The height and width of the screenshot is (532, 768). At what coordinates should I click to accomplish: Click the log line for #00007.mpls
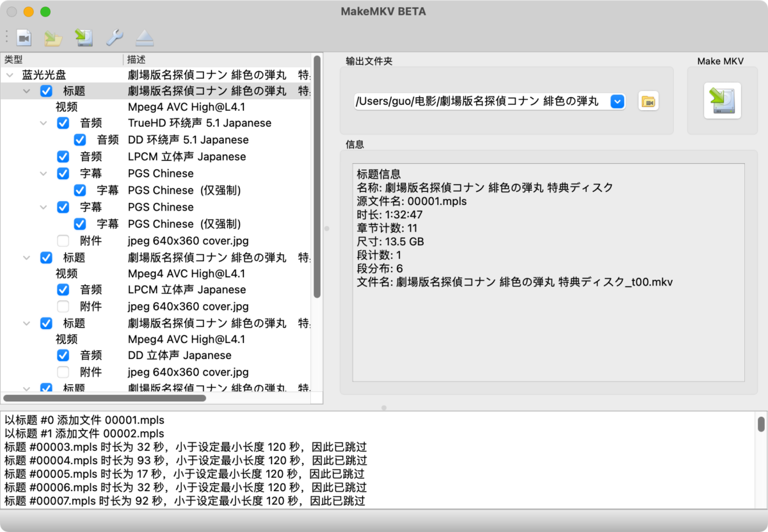[x=185, y=501]
